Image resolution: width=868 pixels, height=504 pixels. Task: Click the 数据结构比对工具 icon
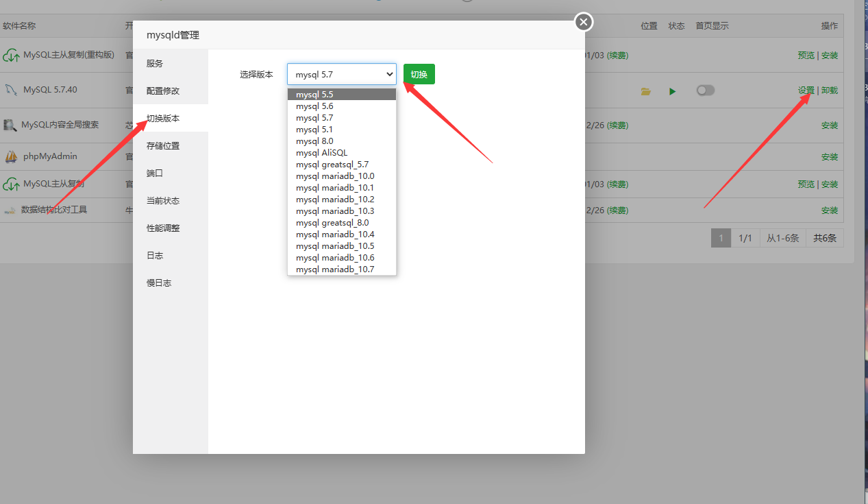click(10, 211)
